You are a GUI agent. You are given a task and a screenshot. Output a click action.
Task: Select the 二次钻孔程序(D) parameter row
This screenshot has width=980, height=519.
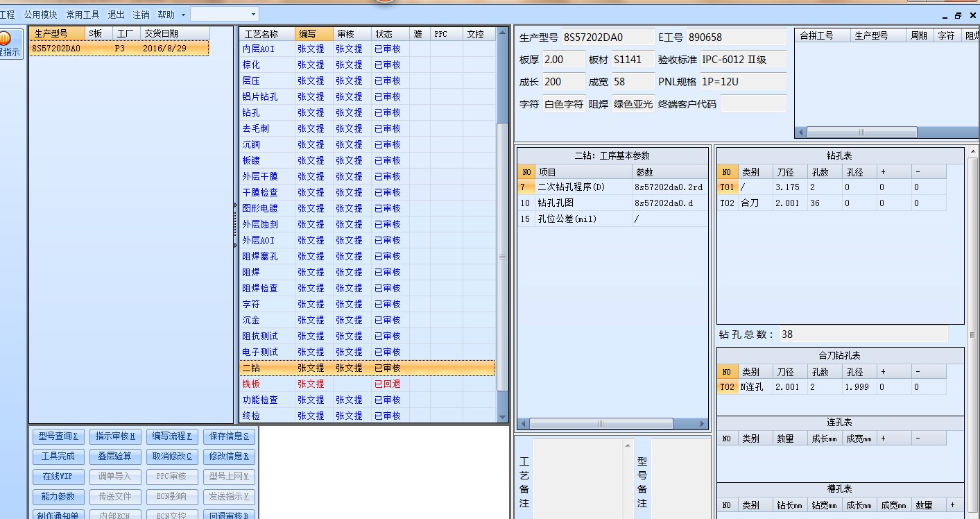point(612,187)
